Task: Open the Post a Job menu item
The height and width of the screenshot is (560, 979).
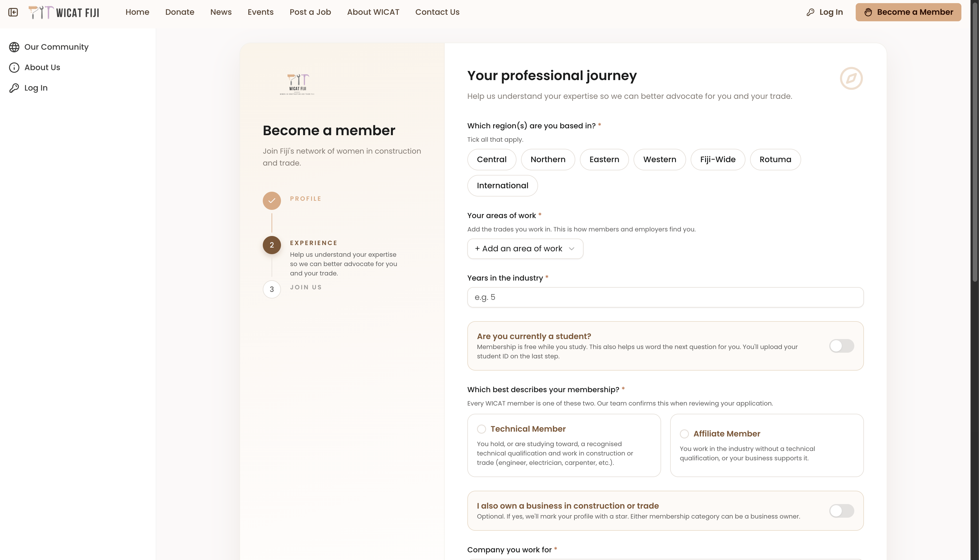Action: pyautogui.click(x=310, y=12)
